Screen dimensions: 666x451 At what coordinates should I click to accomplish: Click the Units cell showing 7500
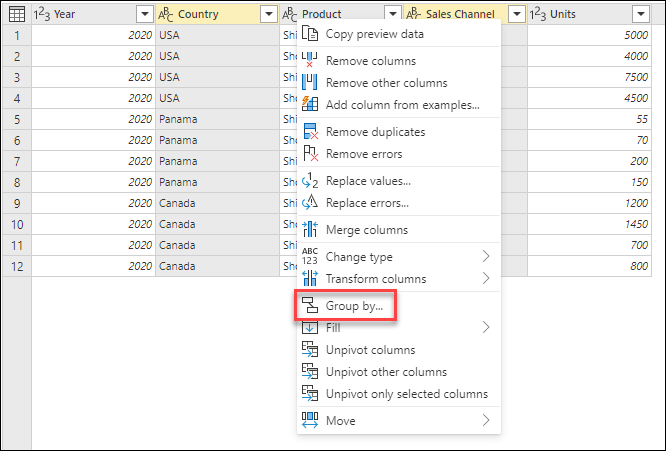tap(589, 77)
